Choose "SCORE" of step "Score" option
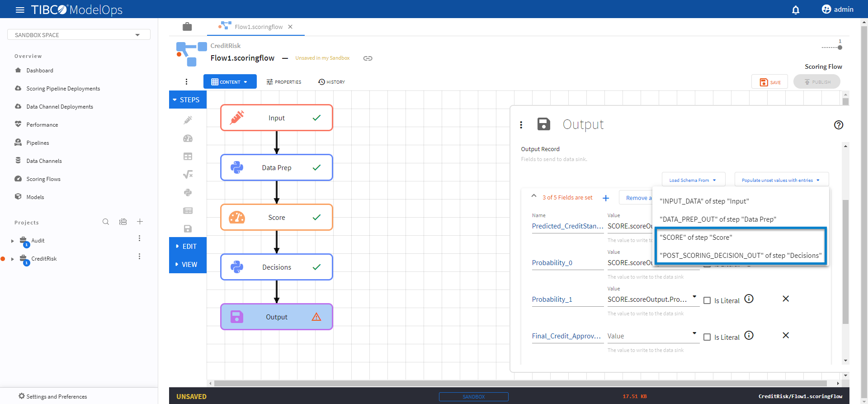The image size is (868, 404). click(x=741, y=238)
